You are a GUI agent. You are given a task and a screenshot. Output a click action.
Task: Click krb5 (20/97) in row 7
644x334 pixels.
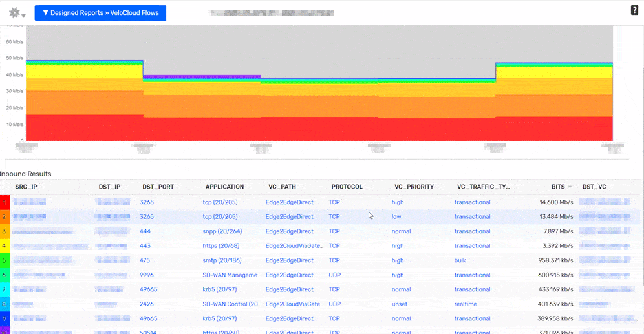[x=220, y=289]
